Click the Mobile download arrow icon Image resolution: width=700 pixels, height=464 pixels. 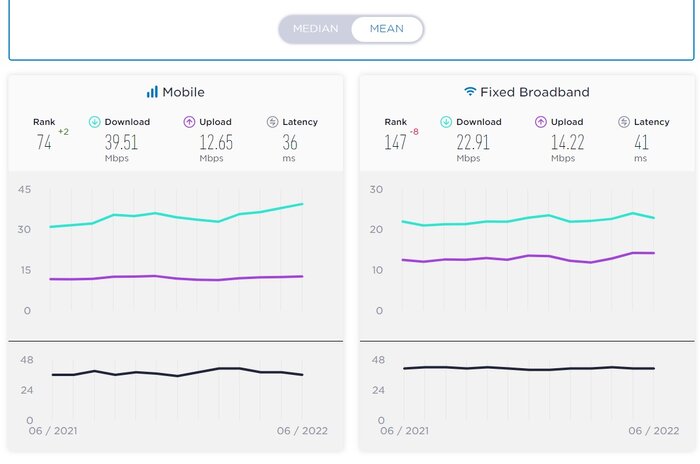[x=95, y=122]
